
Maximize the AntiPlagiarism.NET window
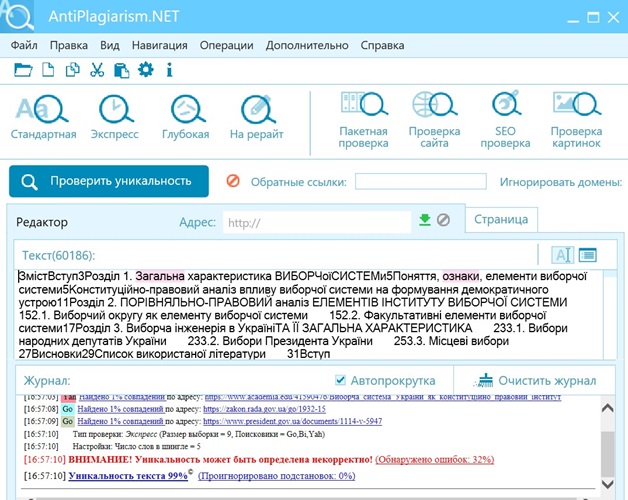pos(593,17)
